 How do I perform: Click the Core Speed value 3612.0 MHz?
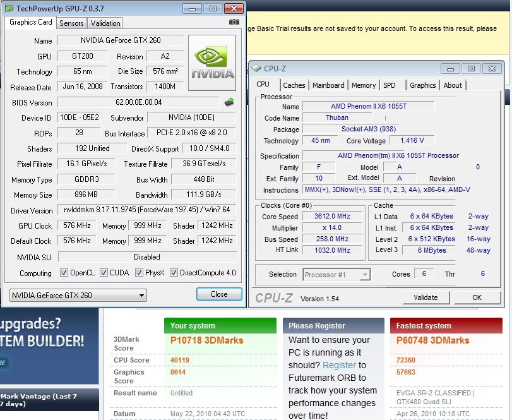333,216
